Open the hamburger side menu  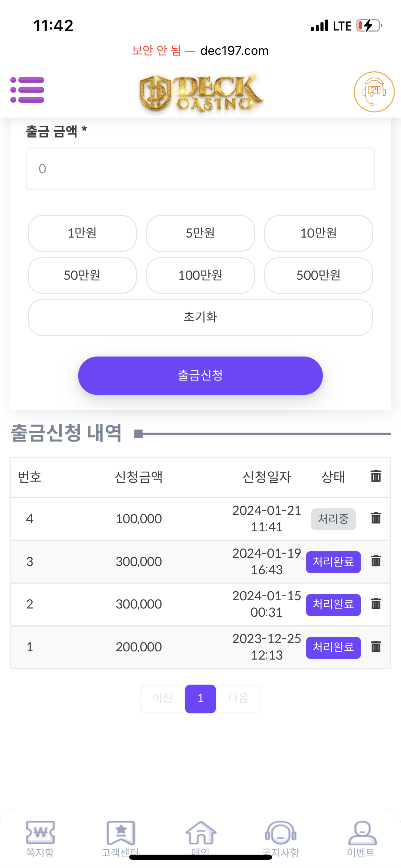[27, 90]
